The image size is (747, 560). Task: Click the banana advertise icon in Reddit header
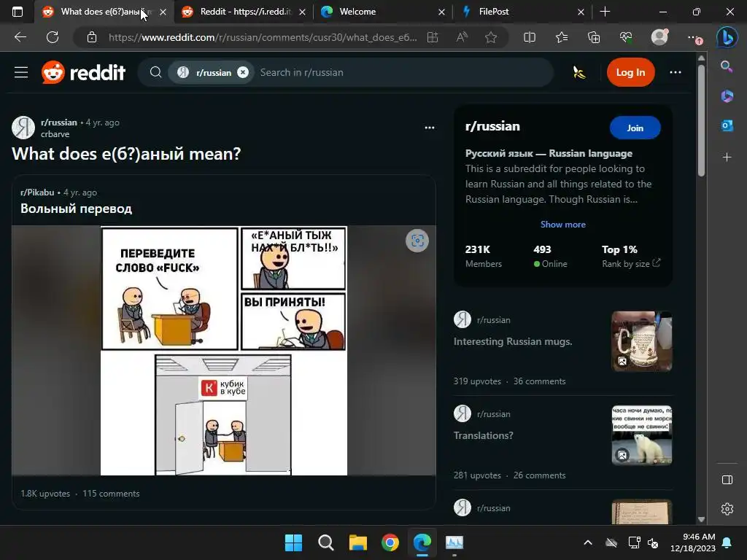[578, 72]
